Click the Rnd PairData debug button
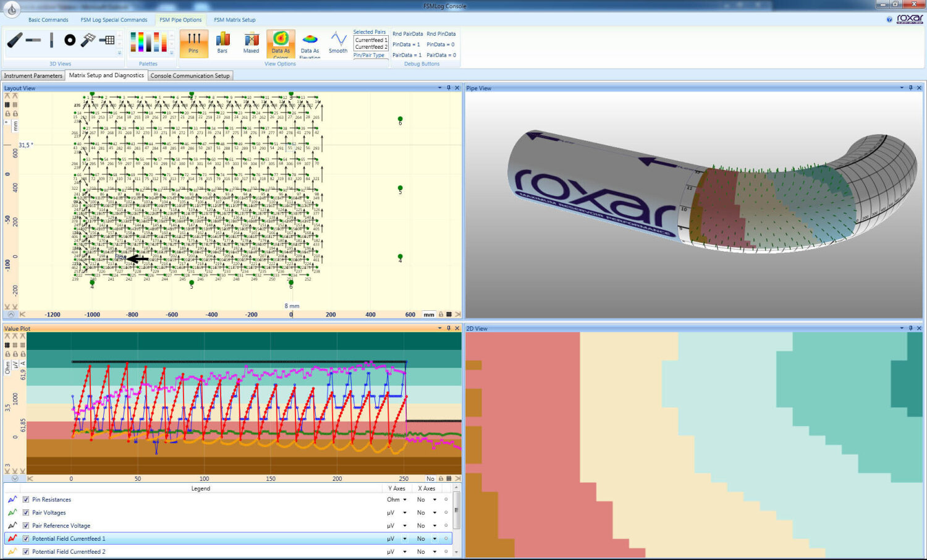 (407, 34)
